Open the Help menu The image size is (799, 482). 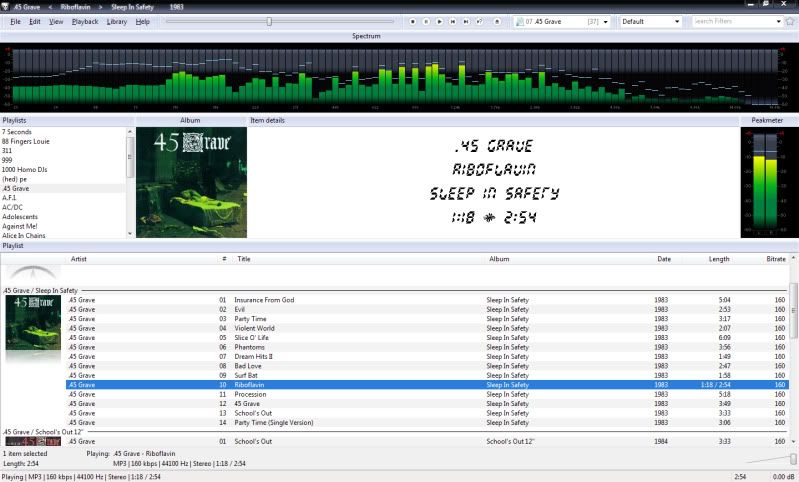point(143,21)
